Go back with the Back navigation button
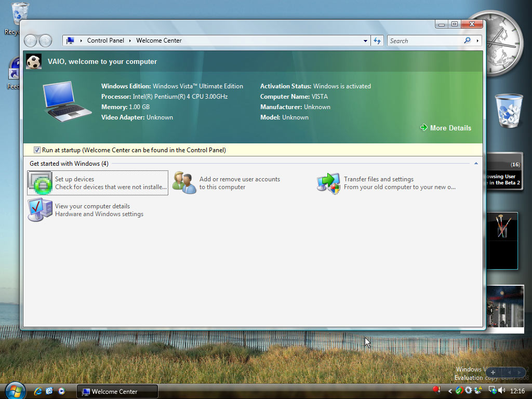The image size is (532, 399). [31, 41]
